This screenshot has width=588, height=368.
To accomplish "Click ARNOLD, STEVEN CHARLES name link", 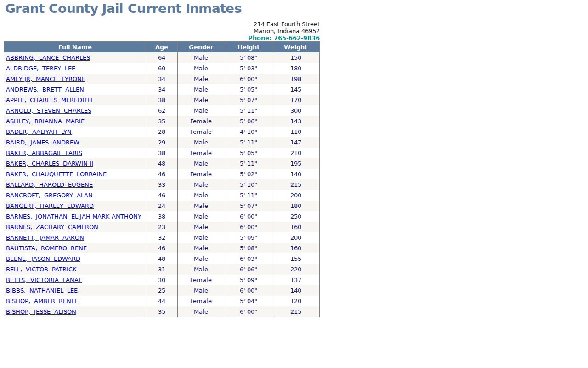I will [49, 111].
